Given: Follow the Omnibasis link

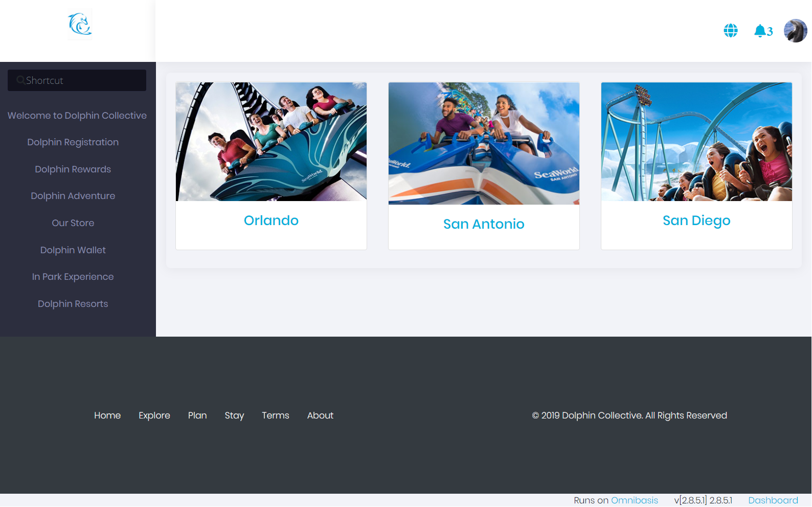Looking at the screenshot, I should (635, 500).
